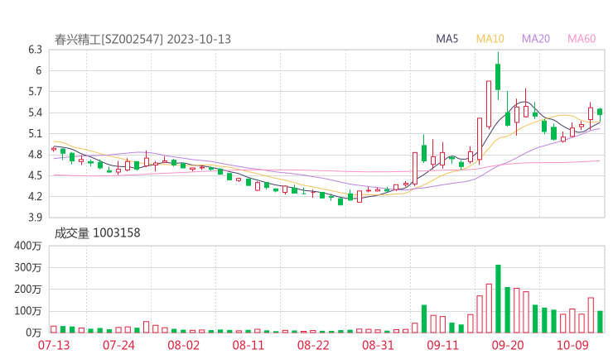Image resolution: width=613 pixels, height=364 pixels.
Task: Select the last green candlestick on the right
Action: (600, 112)
